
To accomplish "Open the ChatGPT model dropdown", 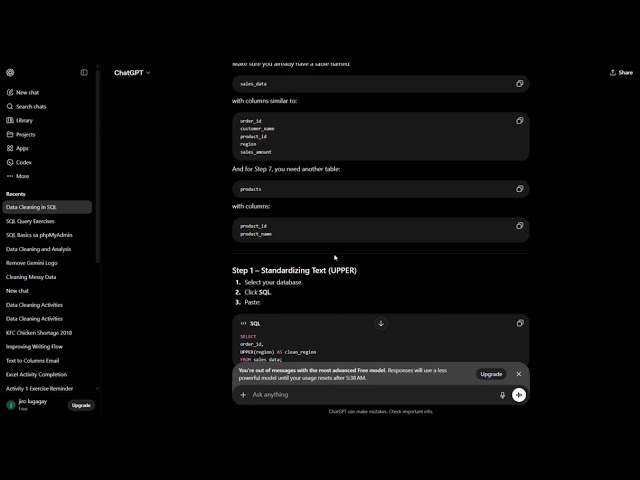I will pos(132,73).
